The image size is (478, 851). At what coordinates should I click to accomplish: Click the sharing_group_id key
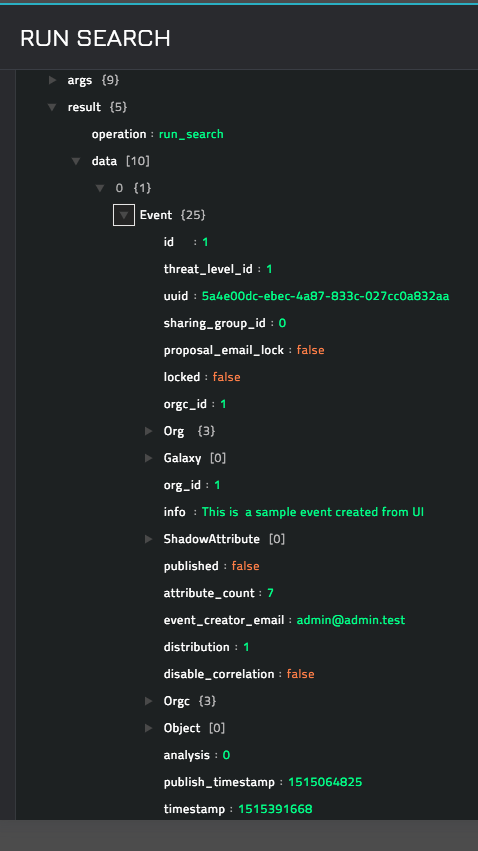coord(215,323)
